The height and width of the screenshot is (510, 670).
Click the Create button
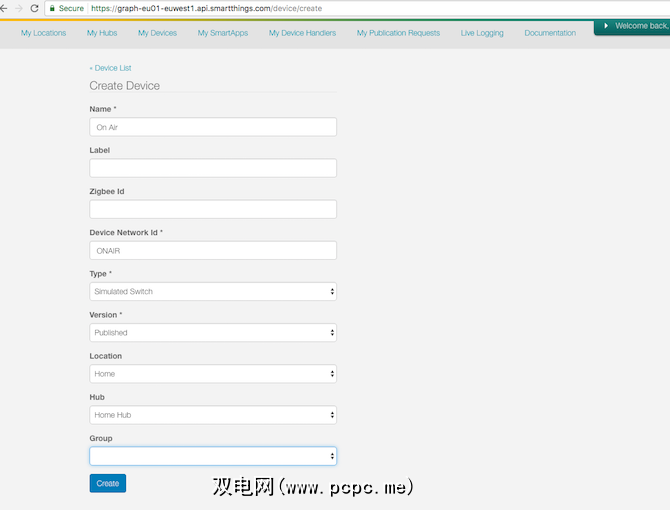[x=108, y=484]
